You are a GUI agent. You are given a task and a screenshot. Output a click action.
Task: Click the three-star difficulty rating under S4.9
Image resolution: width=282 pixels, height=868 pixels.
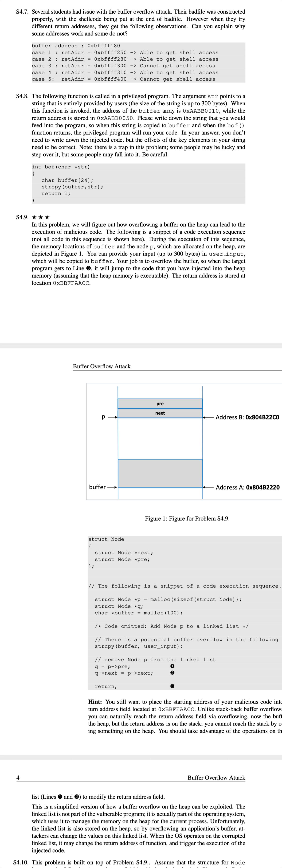tap(41, 217)
